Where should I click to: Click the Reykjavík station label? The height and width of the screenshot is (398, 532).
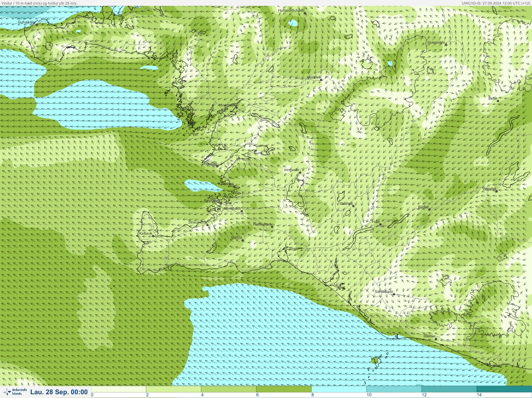click(x=212, y=201)
